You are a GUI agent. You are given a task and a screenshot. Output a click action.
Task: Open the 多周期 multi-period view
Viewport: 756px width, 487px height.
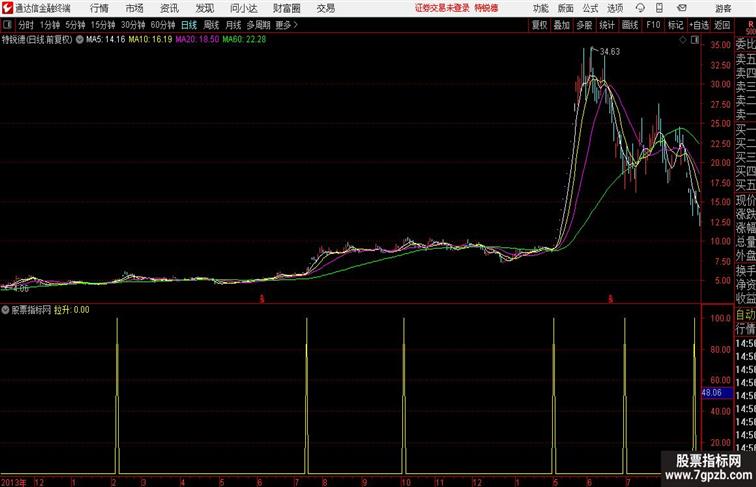[x=258, y=25]
